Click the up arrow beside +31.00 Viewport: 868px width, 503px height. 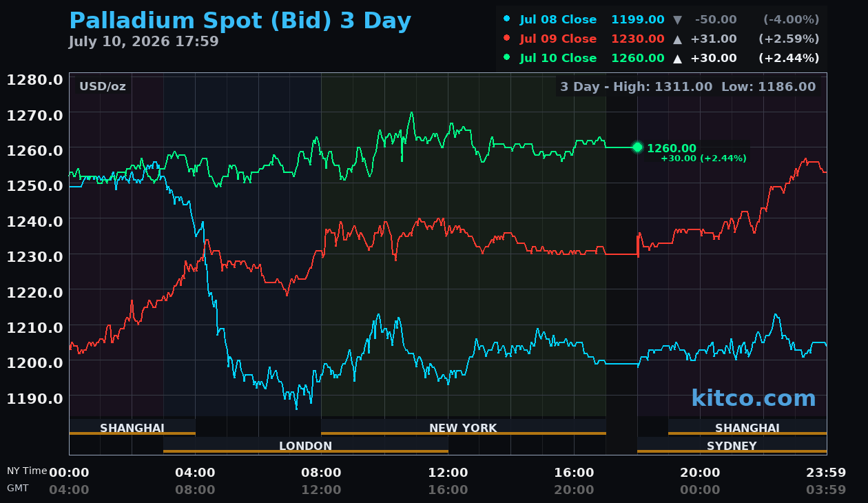tap(678, 39)
